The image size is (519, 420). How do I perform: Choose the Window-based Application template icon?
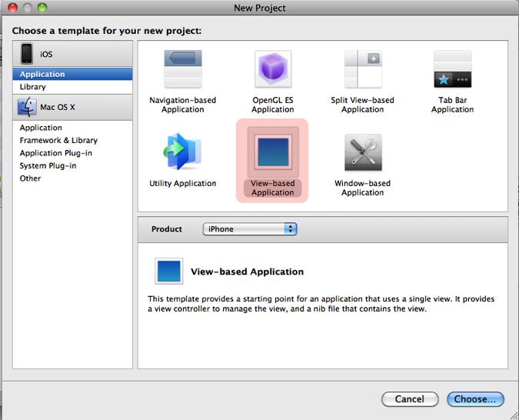tap(363, 152)
